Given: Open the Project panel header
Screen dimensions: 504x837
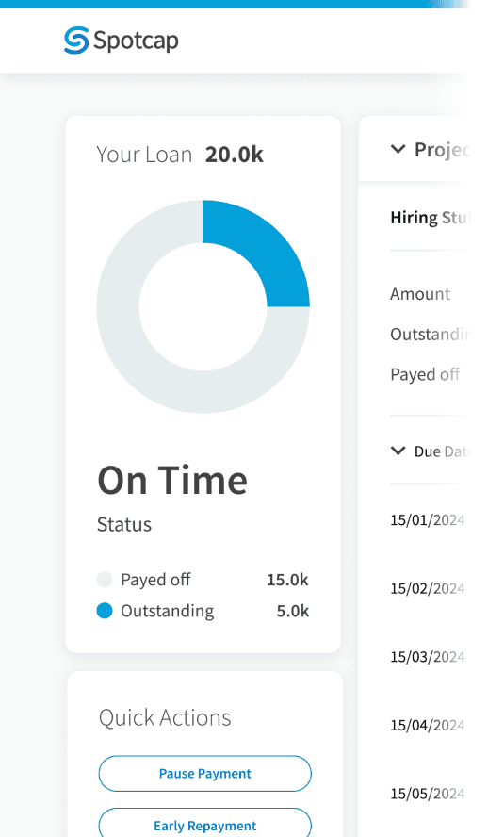Looking at the screenshot, I should (431, 149).
